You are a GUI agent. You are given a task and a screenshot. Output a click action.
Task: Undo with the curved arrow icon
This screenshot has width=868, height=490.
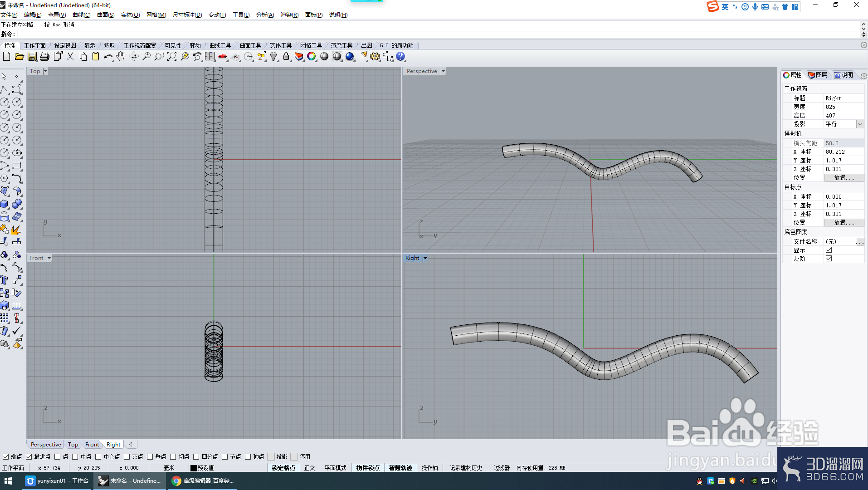click(x=108, y=56)
